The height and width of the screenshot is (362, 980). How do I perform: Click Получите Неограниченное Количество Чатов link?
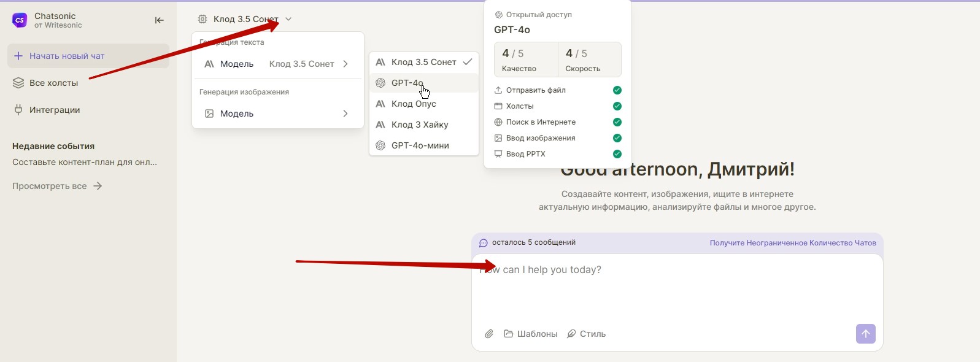click(792, 243)
